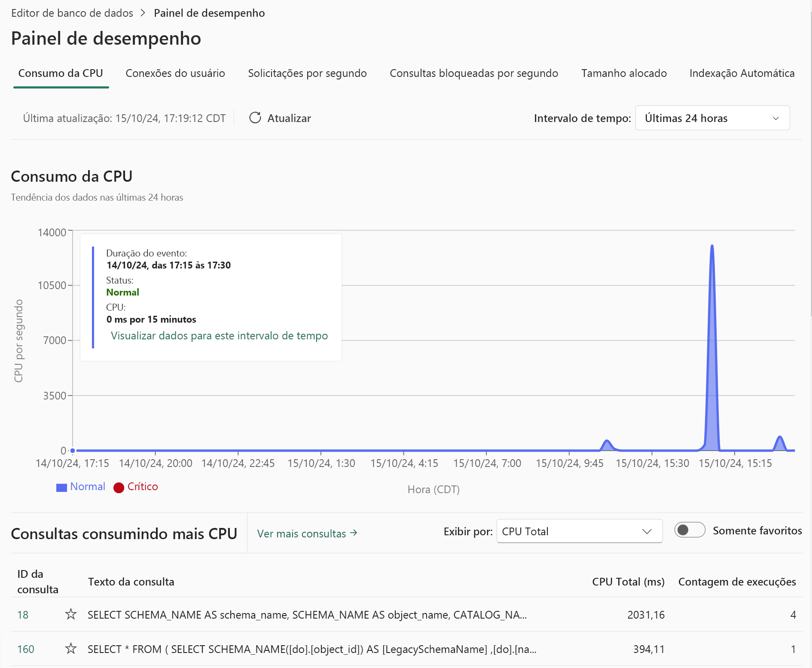Click Contagem de execuções column header
This screenshot has width=812, height=668.
coord(737,582)
